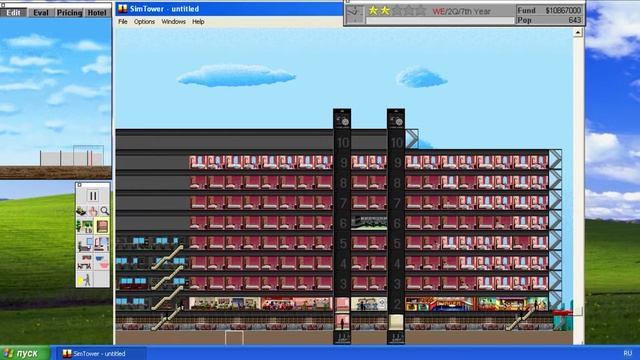The image size is (640, 360).
Task: Open the Options menu
Action: point(144,22)
